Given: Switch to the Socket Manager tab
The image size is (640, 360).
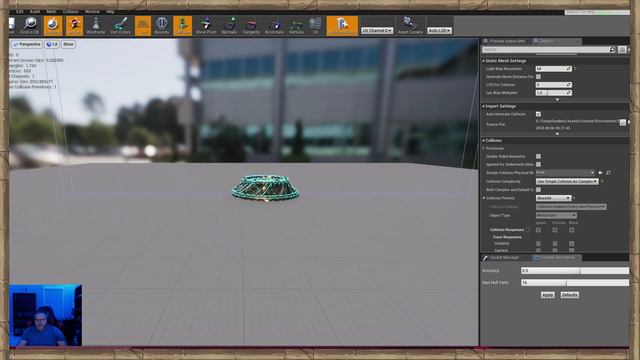Looking at the screenshot, I should [x=505, y=258].
